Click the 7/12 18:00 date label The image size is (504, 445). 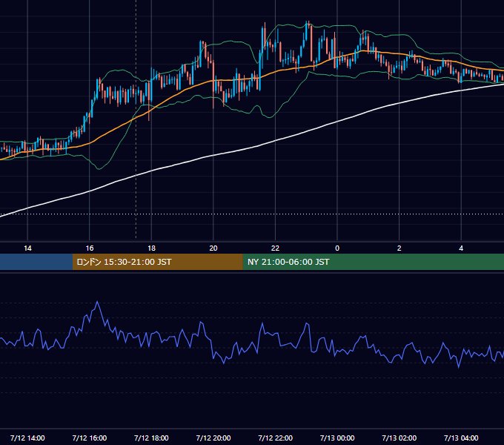151,438
